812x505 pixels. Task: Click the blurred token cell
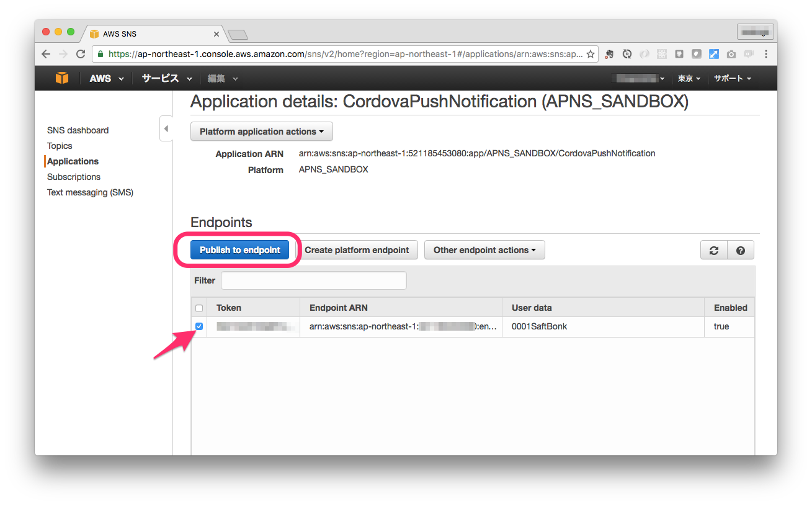point(255,326)
